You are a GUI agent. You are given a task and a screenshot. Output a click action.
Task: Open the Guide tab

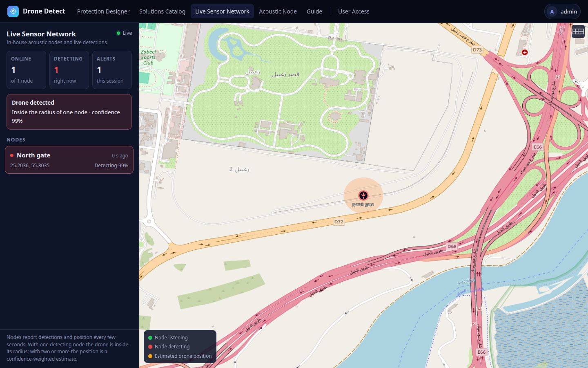point(314,11)
